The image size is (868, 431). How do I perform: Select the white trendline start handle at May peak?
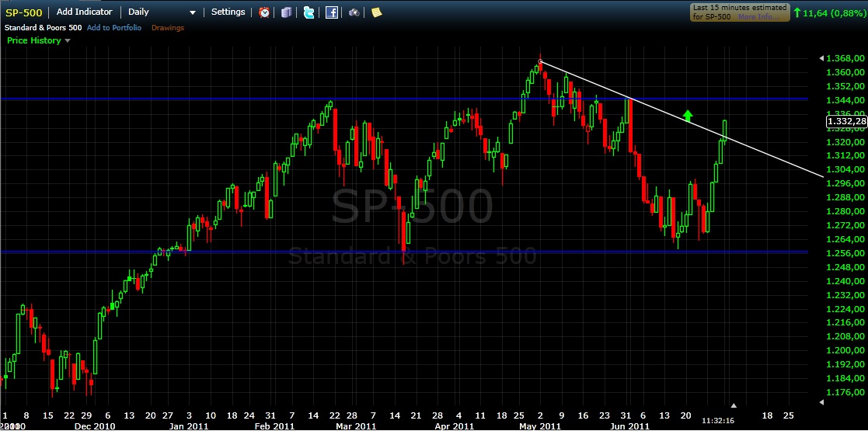[x=540, y=61]
